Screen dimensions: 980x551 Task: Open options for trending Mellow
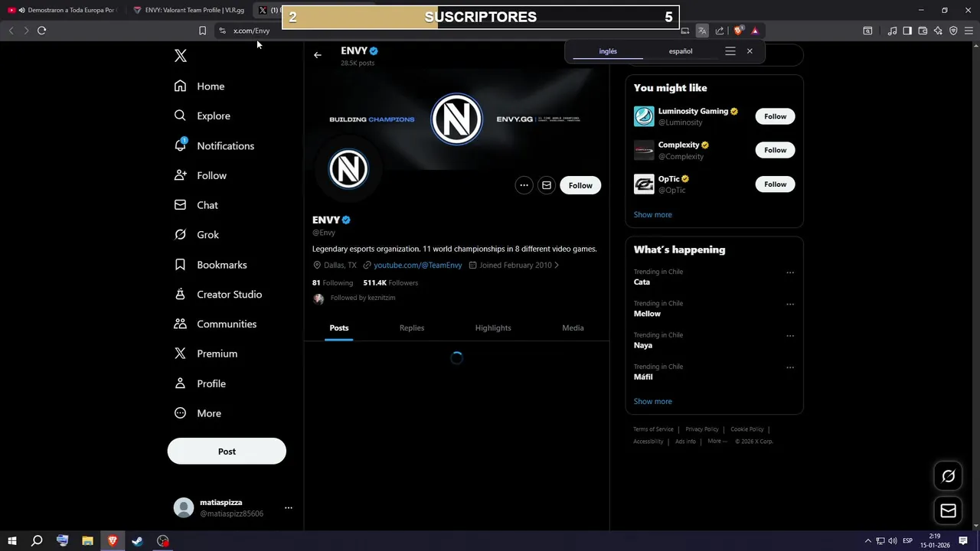point(790,304)
